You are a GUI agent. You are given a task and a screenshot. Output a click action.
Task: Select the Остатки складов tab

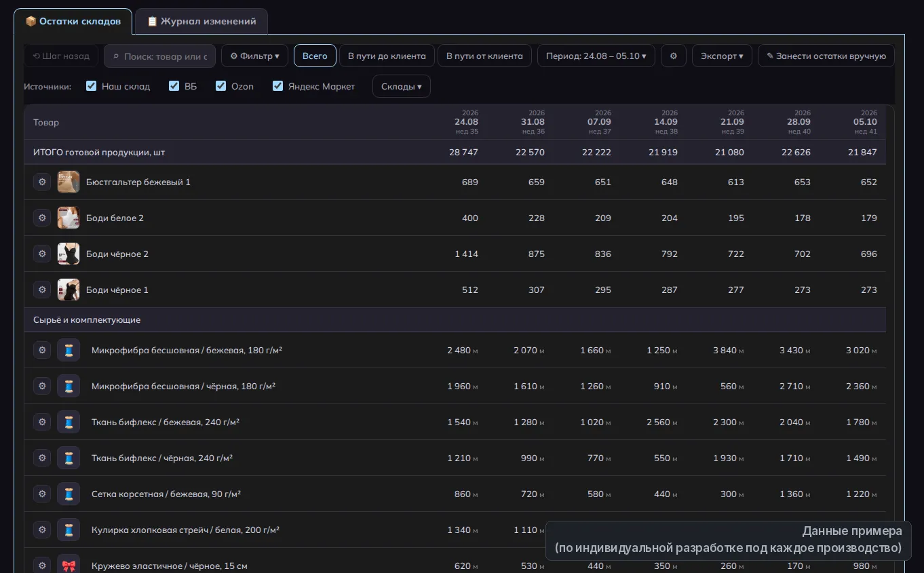coord(73,21)
